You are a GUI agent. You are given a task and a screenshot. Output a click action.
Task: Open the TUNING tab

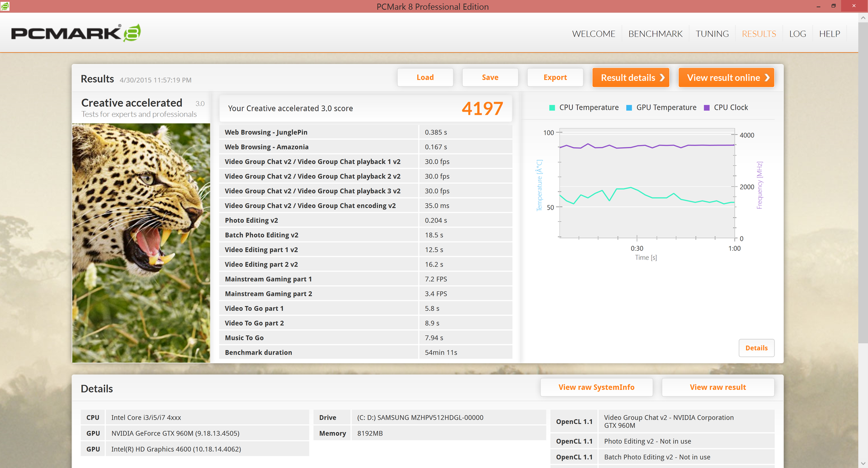(712, 34)
